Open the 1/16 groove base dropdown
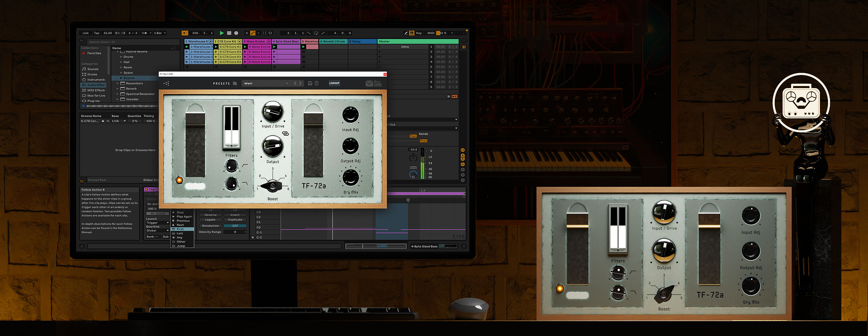868x336 pixels. (119, 121)
